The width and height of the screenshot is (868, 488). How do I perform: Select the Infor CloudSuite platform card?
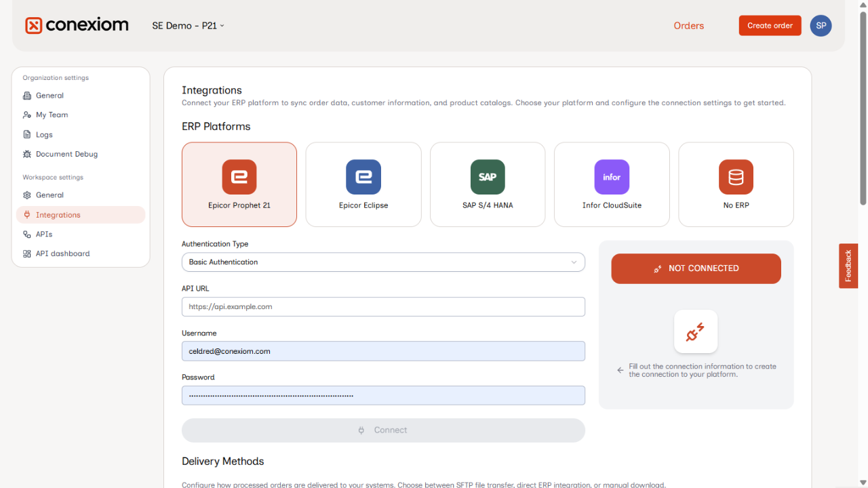click(x=612, y=184)
